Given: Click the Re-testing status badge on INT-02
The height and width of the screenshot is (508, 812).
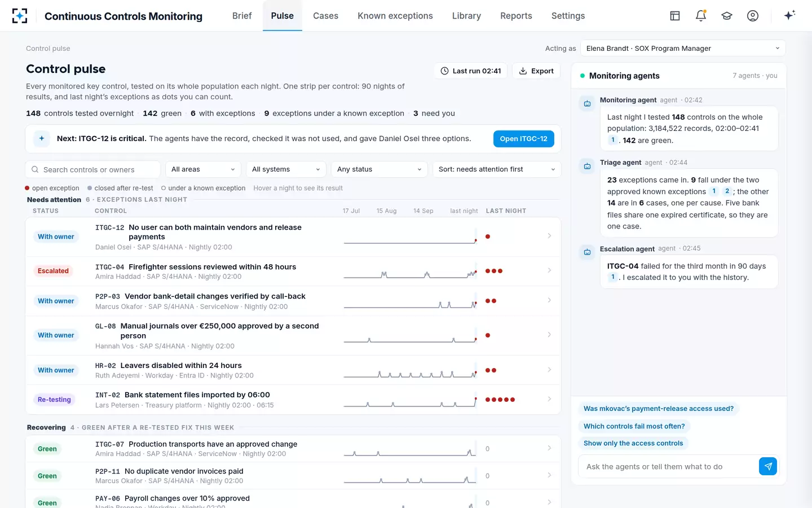Looking at the screenshot, I should click(54, 400).
